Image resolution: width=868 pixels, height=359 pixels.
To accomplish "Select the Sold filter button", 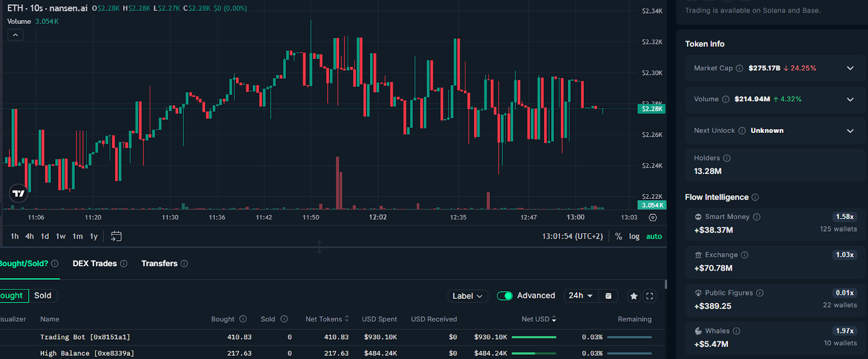I will pyautogui.click(x=43, y=296).
